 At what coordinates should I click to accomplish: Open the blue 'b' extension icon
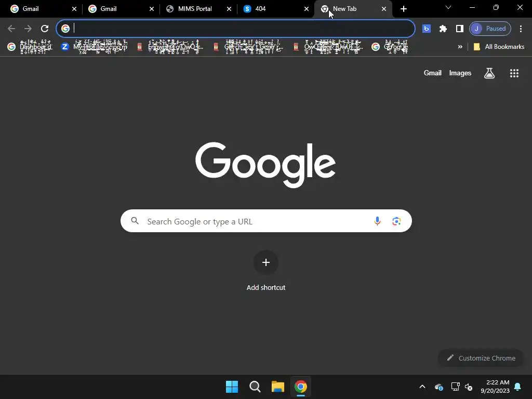pos(426,29)
